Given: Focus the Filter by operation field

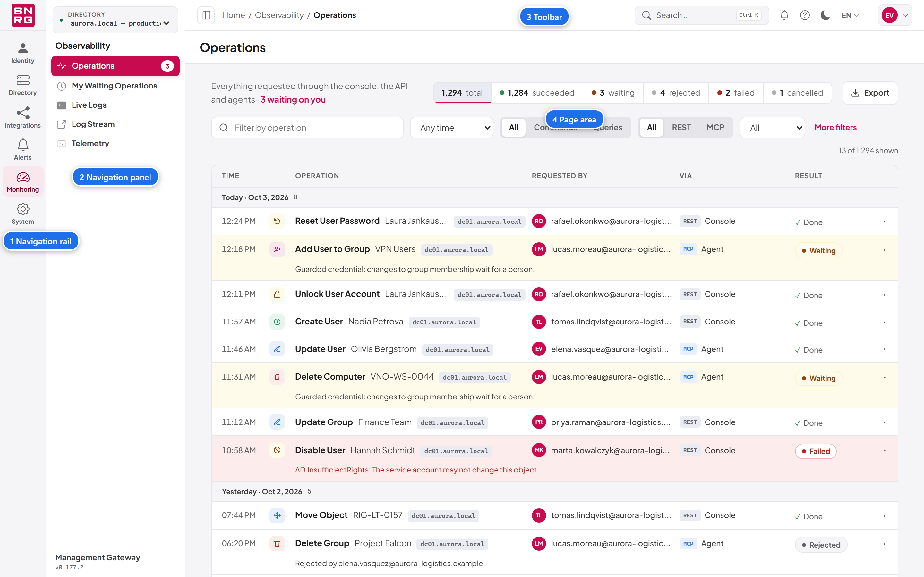Looking at the screenshot, I should click(307, 128).
